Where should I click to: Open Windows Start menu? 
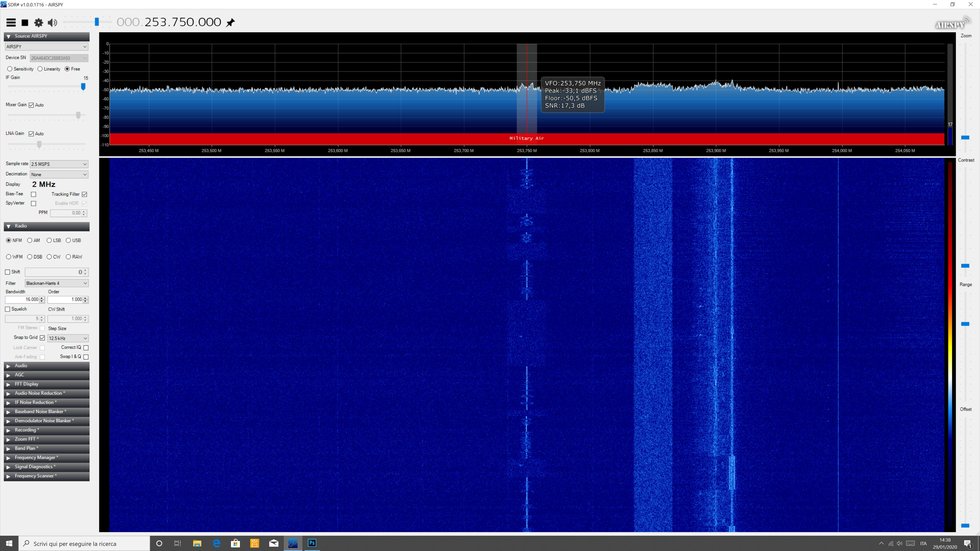(9, 543)
